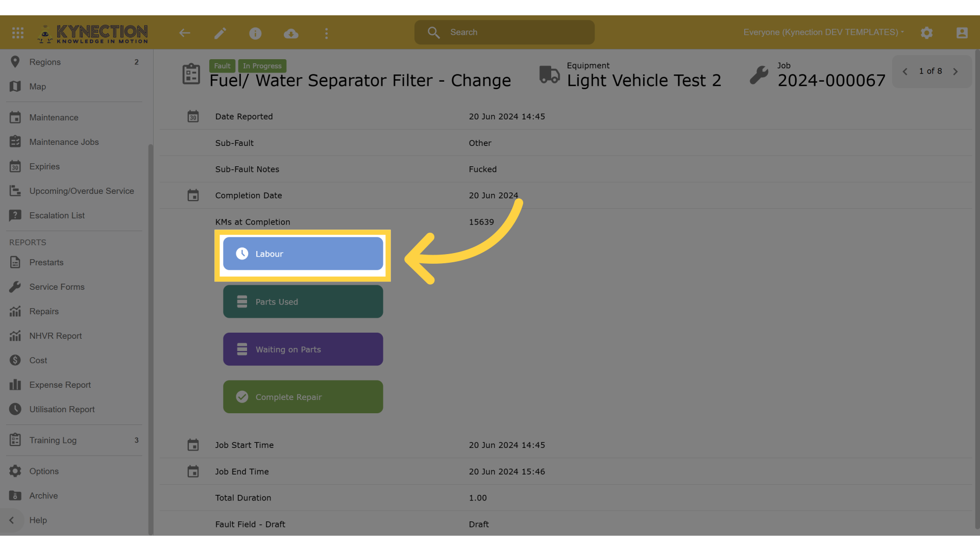Viewport: 980px width, 551px height.
Task: Open Upcoming/Overdue Service
Action: pos(74,191)
